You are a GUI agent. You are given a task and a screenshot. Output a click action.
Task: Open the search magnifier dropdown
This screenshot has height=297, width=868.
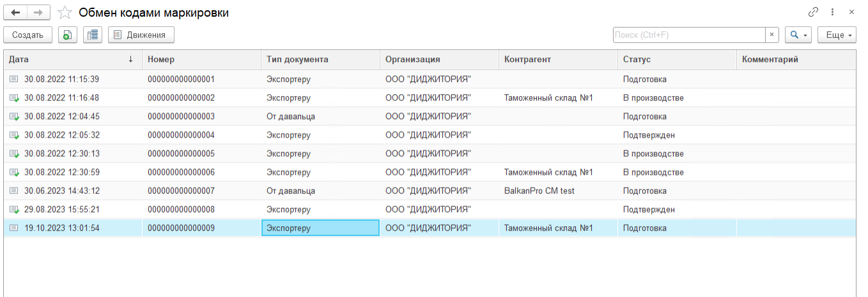pos(798,35)
